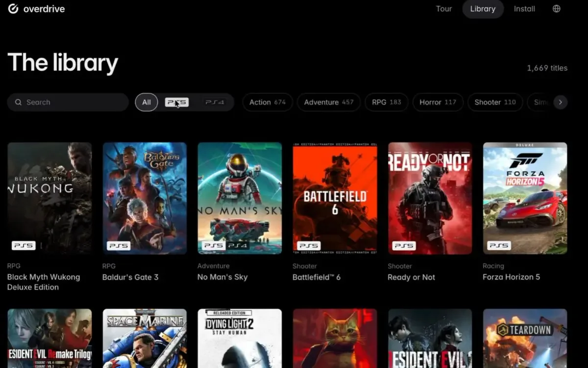Open the language globe icon

[x=556, y=8]
